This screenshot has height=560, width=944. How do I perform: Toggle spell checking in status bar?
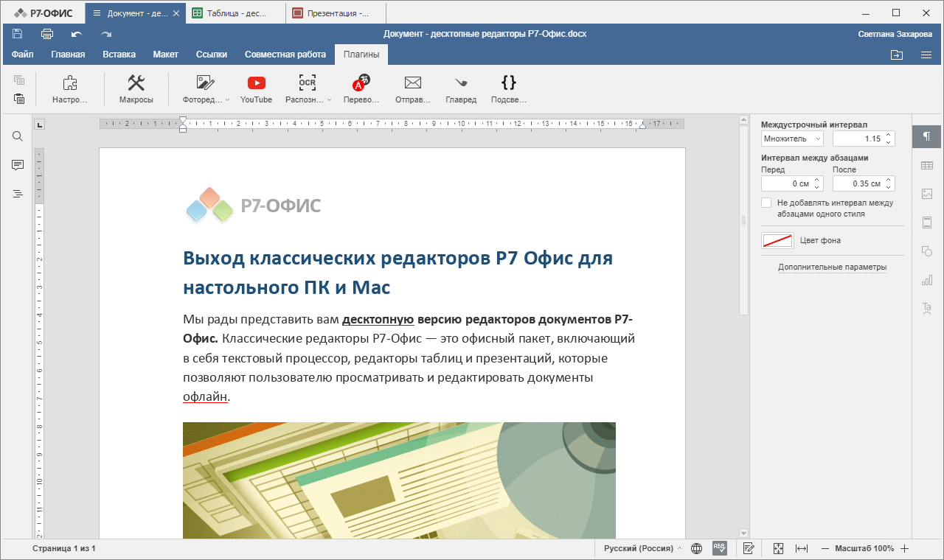click(719, 548)
